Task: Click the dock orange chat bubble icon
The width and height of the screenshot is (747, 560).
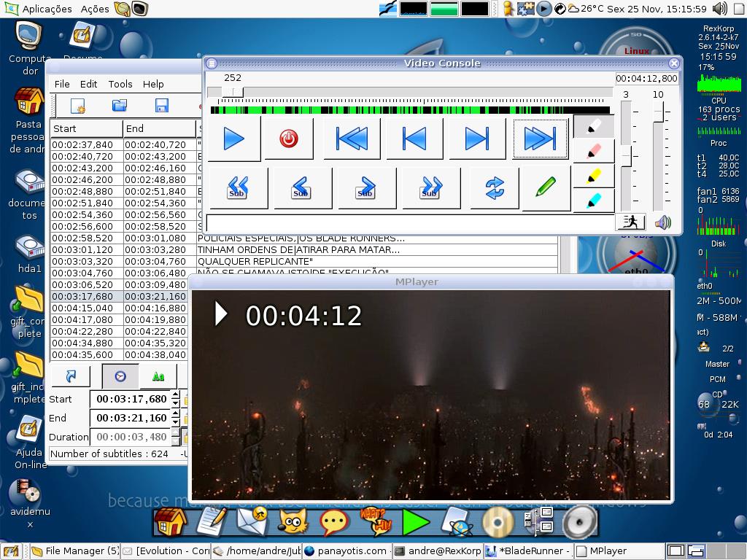Action: (x=334, y=522)
